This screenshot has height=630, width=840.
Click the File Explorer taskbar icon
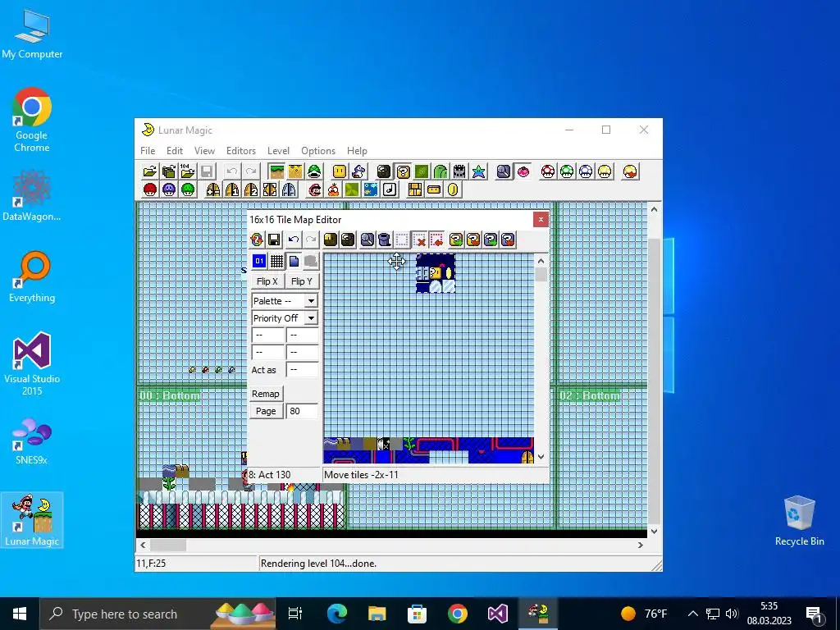point(377,614)
